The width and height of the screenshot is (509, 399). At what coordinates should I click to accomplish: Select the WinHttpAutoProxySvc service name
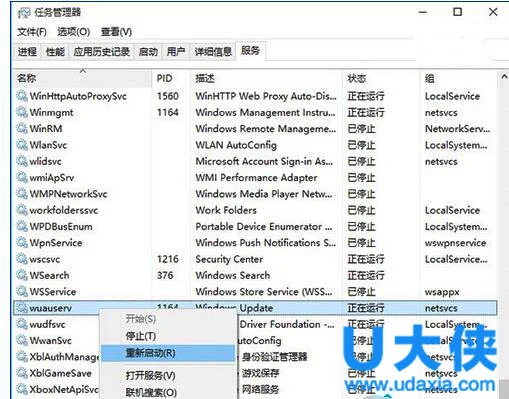coord(78,96)
